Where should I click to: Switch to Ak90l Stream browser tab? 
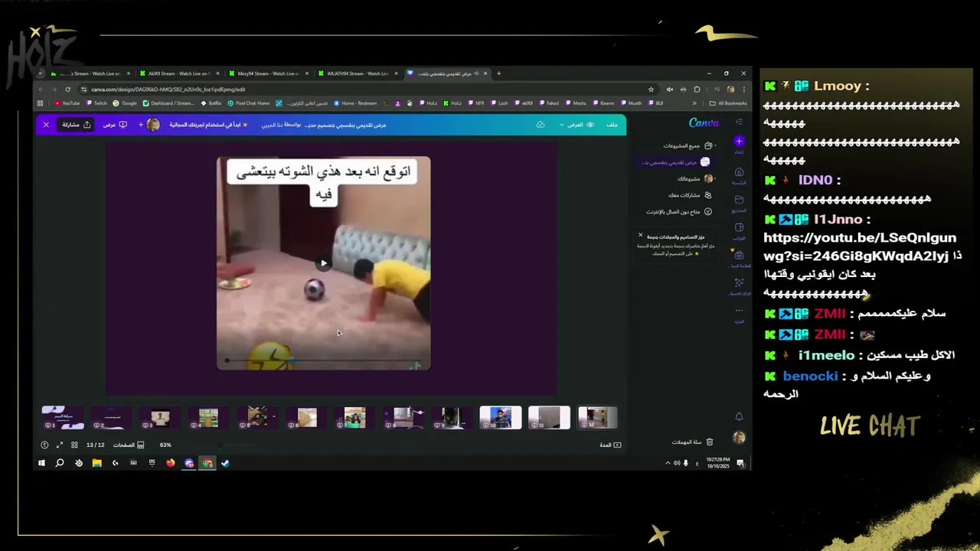178,73
